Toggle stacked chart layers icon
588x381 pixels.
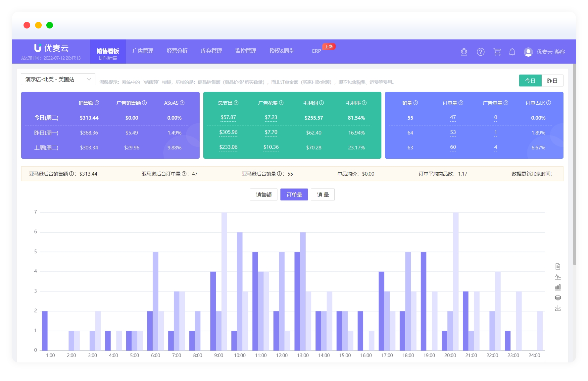(558, 298)
